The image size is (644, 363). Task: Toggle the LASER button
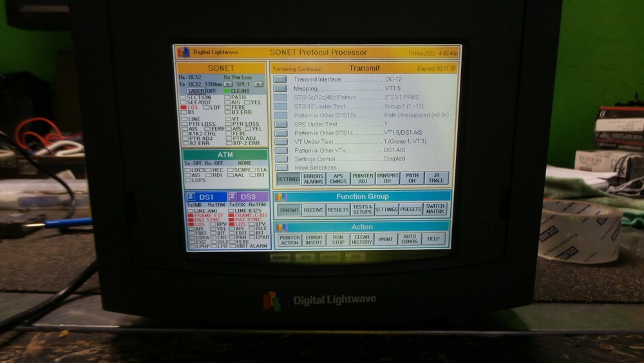[196, 91]
